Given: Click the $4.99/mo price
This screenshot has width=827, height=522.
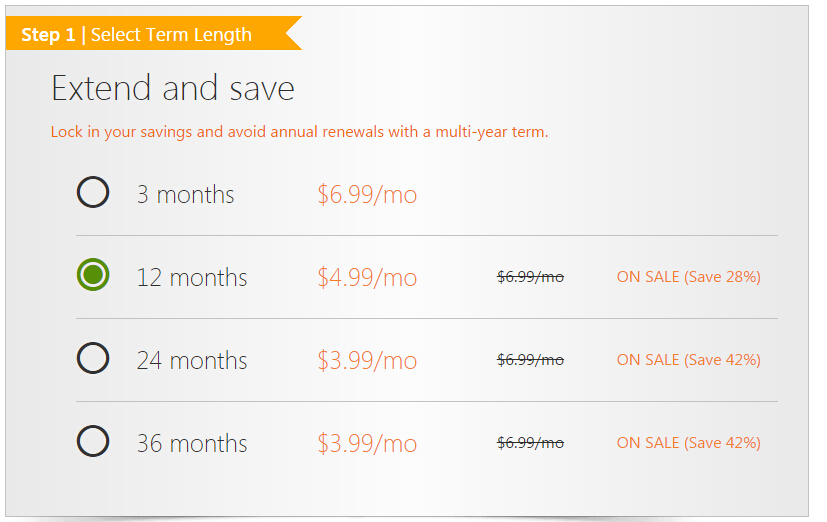Looking at the screenshot, I should point(367,277).
